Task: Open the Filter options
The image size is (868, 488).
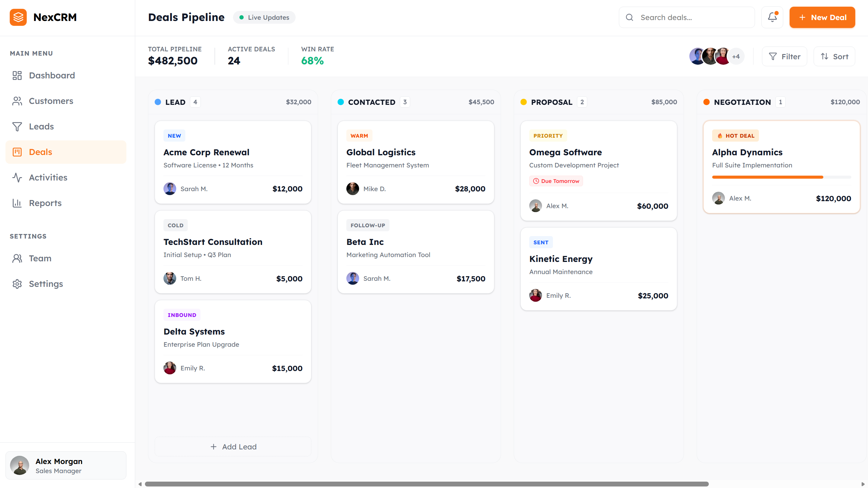Action: click(x=784, y=56)
